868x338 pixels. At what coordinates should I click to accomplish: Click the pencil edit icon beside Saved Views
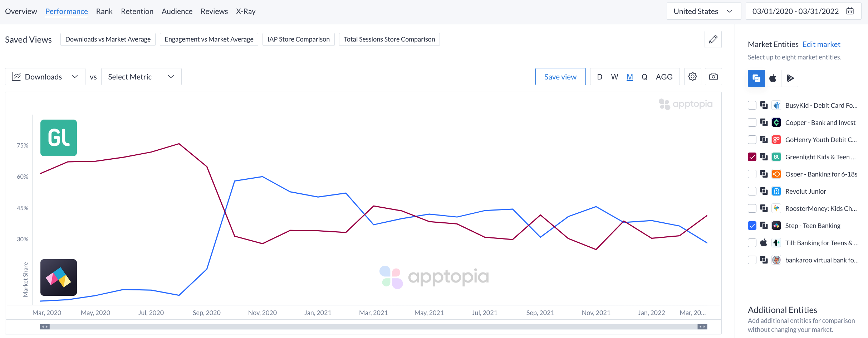(713, 39)
